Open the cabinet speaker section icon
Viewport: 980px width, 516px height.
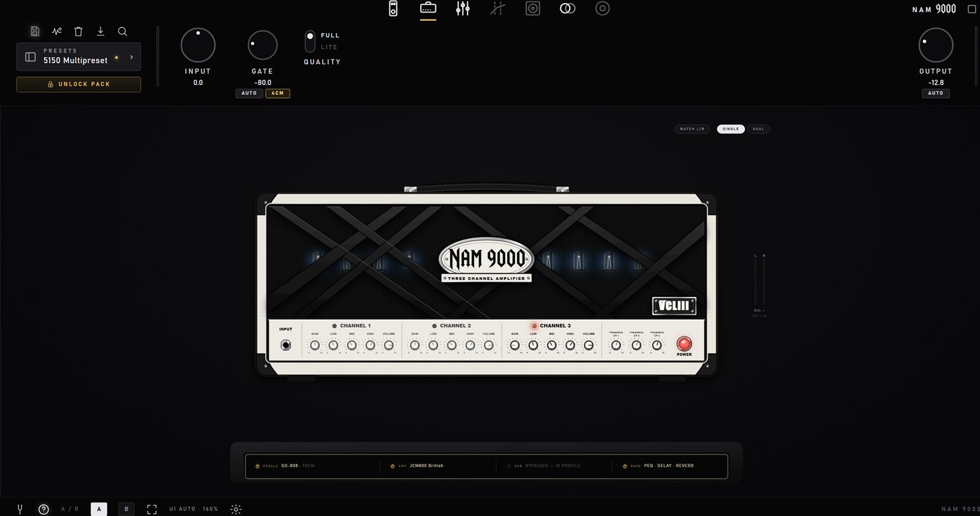tap(533, 9)
